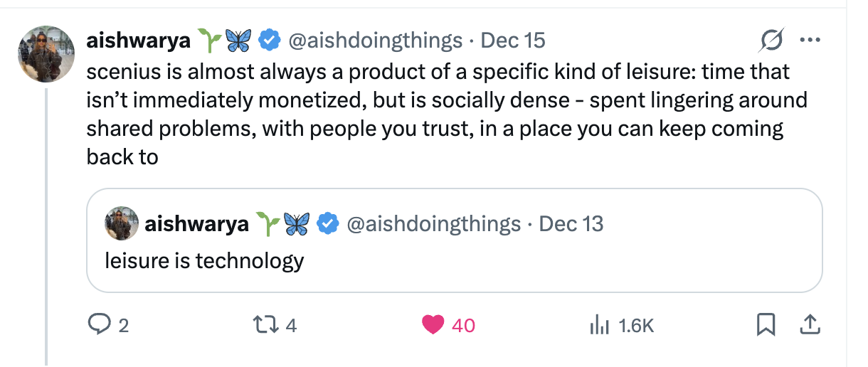The height and width of the screenshot is (367, 868).
Task: Click the bold "aishwarya" name on the main tweet
Action: coord(138,41)
